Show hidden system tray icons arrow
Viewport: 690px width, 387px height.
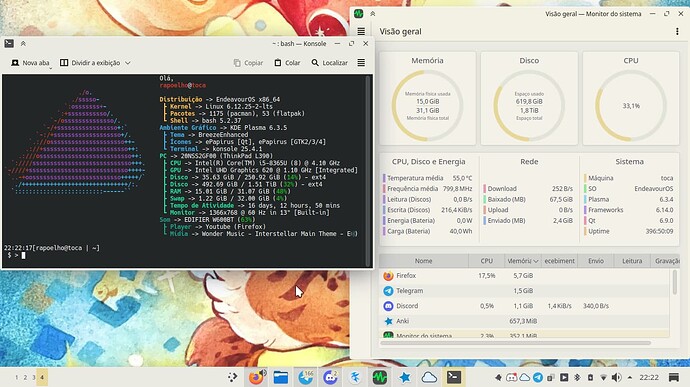point(630,377)
